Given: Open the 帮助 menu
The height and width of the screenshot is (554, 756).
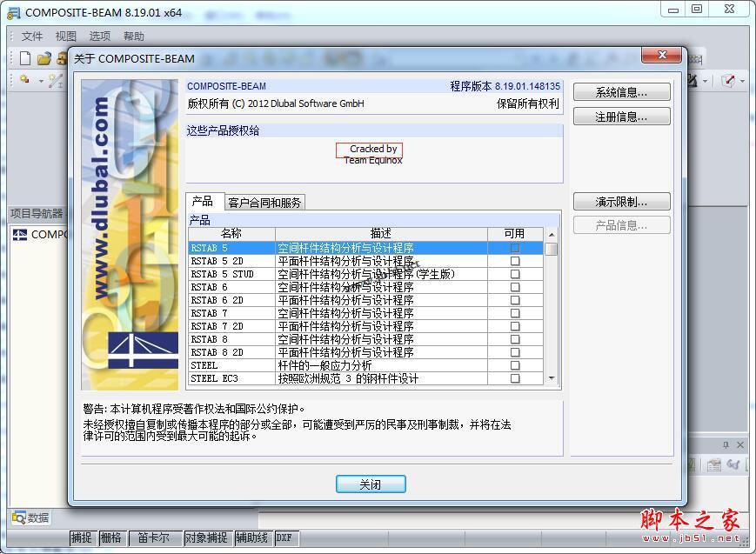Looking at the screenshot, I should tap(134, 37).
